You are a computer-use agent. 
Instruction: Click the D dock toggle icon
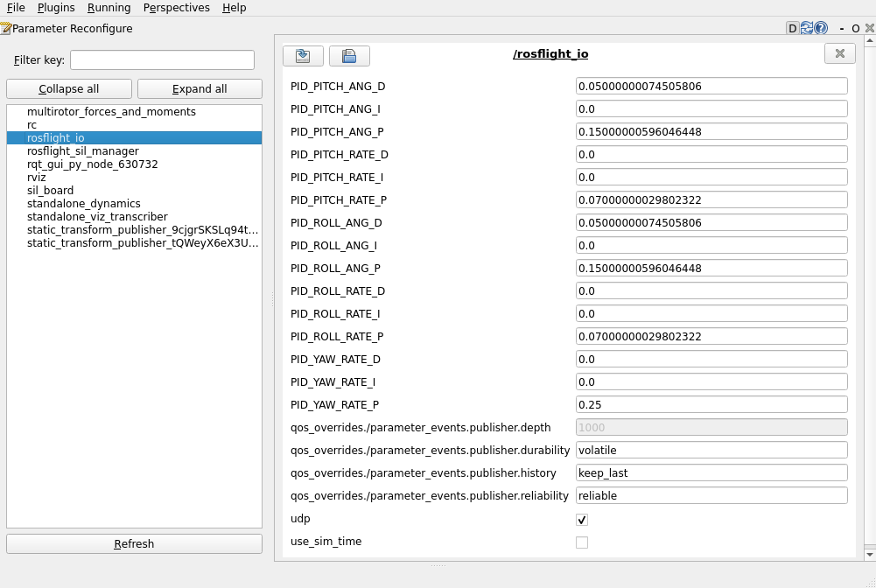point(793,28)
